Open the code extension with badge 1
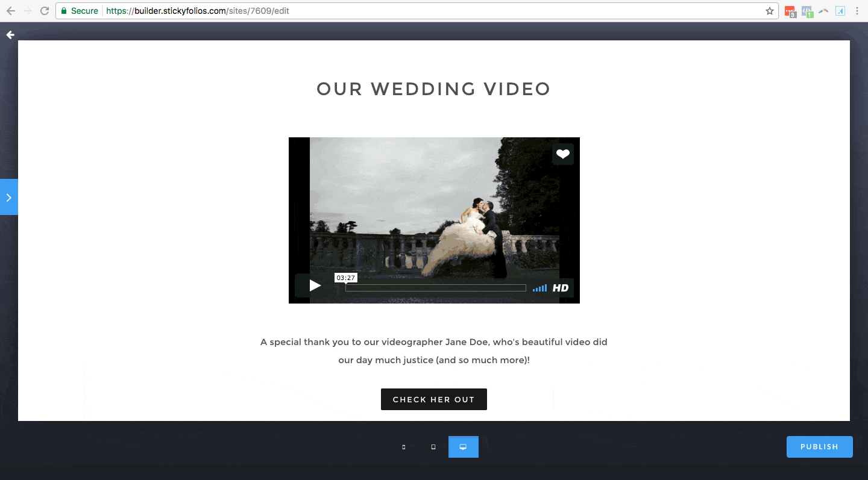This screenshot has height=480, width=868. [807, 11]
